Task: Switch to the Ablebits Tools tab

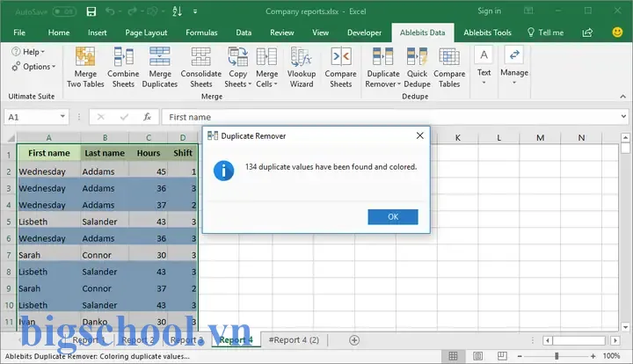Action: click(x=487, y=33)
